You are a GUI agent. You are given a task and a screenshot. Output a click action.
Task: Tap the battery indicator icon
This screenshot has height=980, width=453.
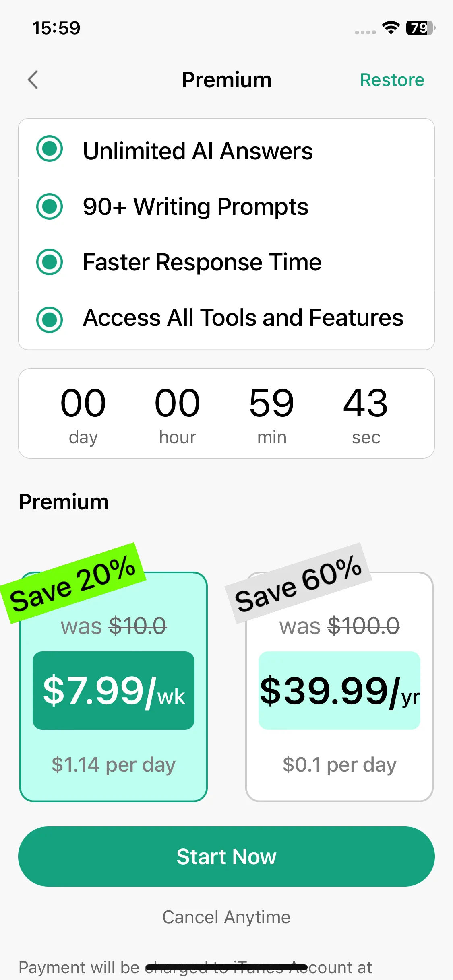[x=421, y=28]
